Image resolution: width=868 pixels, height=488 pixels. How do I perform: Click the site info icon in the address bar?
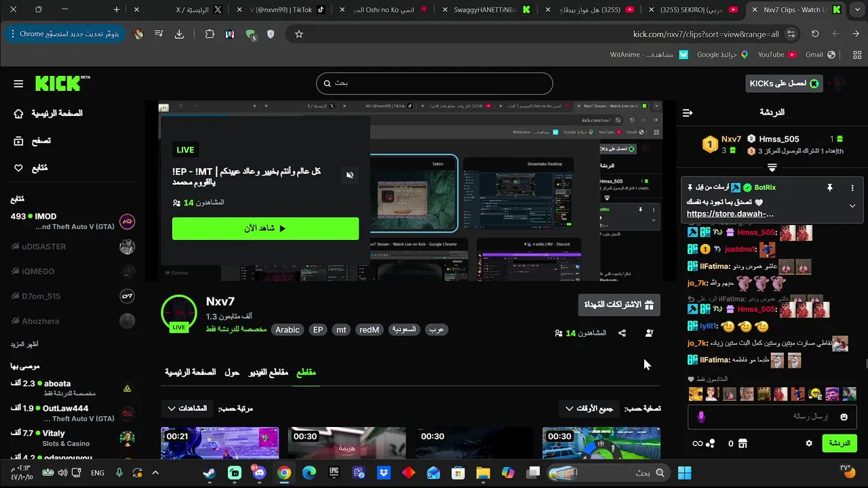coord(791,34)
